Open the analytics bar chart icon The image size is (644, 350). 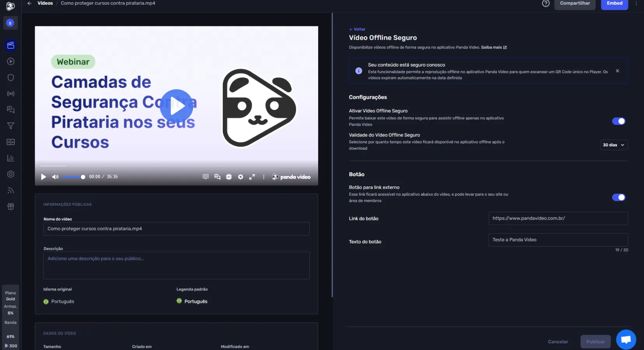pyautogui.click(x=10, y=158)
